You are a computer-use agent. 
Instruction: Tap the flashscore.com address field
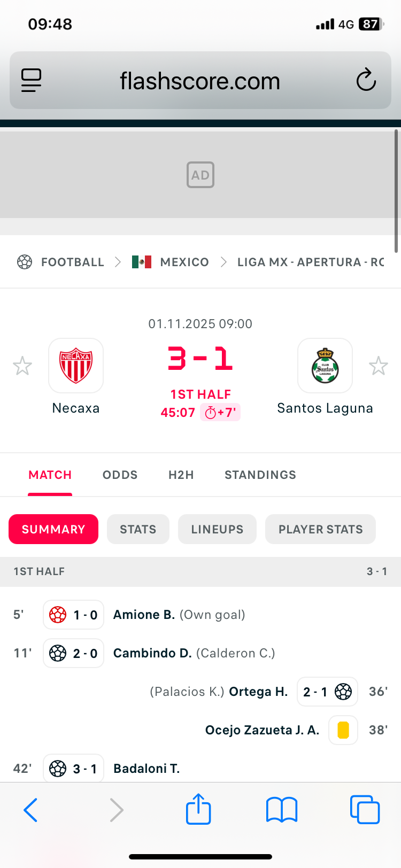[x=200, y=81]
